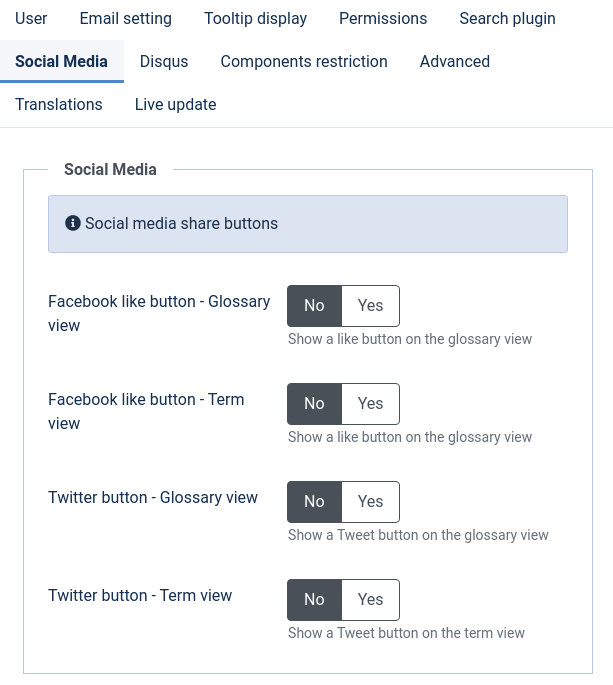Select the Social Media tab
This screenshot has height=685, width=613.
point(61,62)
